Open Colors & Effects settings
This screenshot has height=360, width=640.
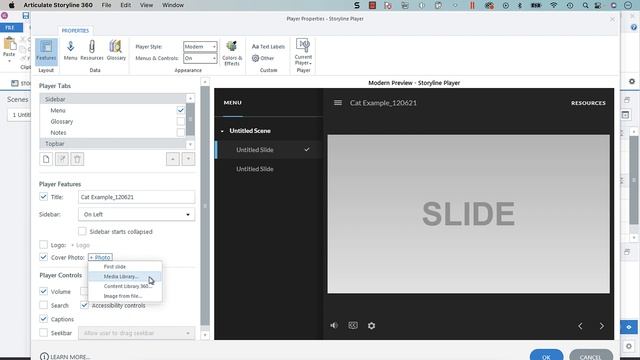click(232, 53)
